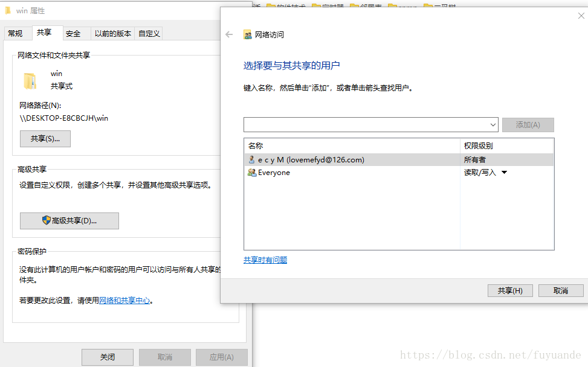Select the e c y M (lovemefyd@126.com) row

[399, 159]
